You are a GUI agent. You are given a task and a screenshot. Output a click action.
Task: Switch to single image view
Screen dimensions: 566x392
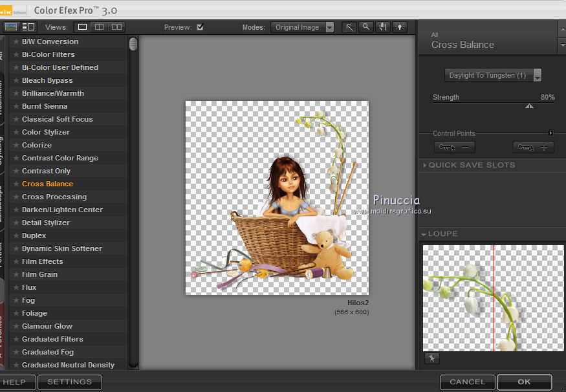pos(83,27)
